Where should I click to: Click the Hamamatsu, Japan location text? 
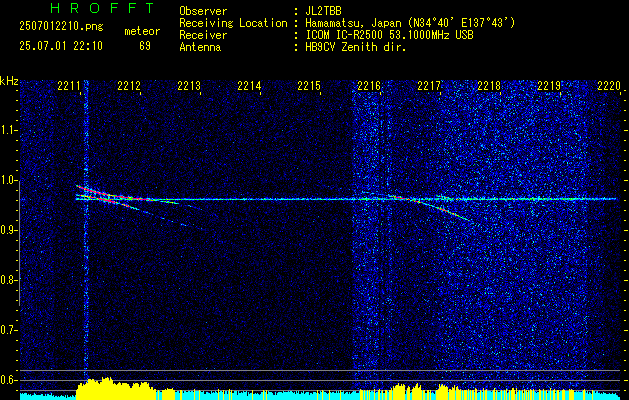pos(410,23)
